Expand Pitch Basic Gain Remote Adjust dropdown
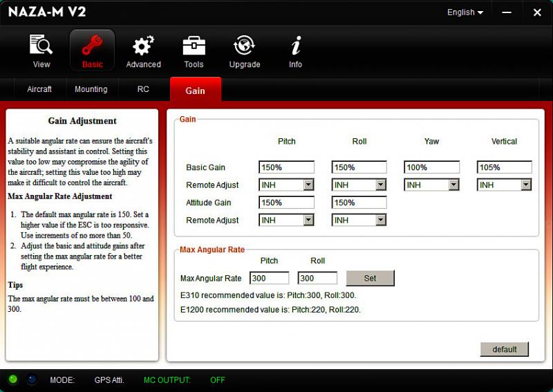The width and height of the screenshot is (553, 392). [308, 185]
